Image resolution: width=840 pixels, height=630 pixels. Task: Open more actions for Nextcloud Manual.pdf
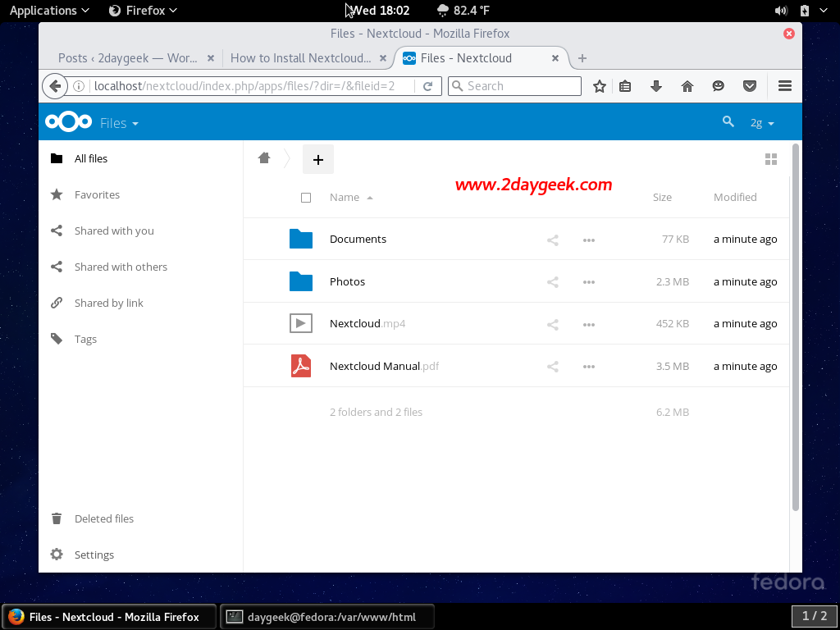589,367
